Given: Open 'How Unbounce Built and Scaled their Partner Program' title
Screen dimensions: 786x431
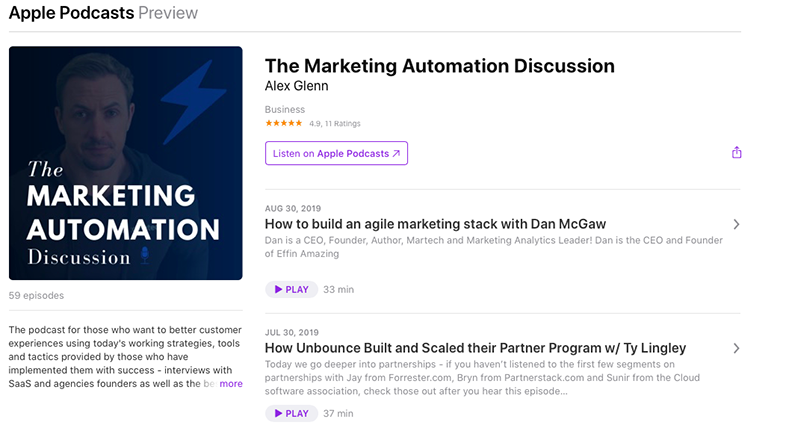Looking at the screenshot, I should point(475,348).
